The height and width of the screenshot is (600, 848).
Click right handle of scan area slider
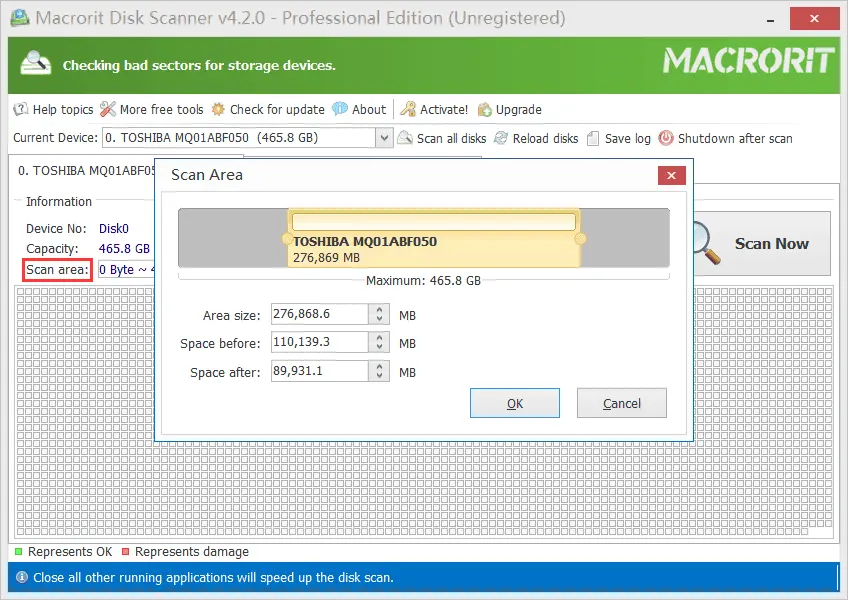point(580,239)
